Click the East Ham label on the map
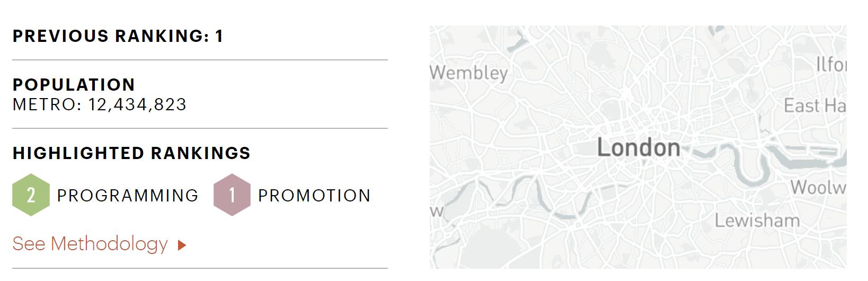 pyautogui.click(x=815, y=106)
